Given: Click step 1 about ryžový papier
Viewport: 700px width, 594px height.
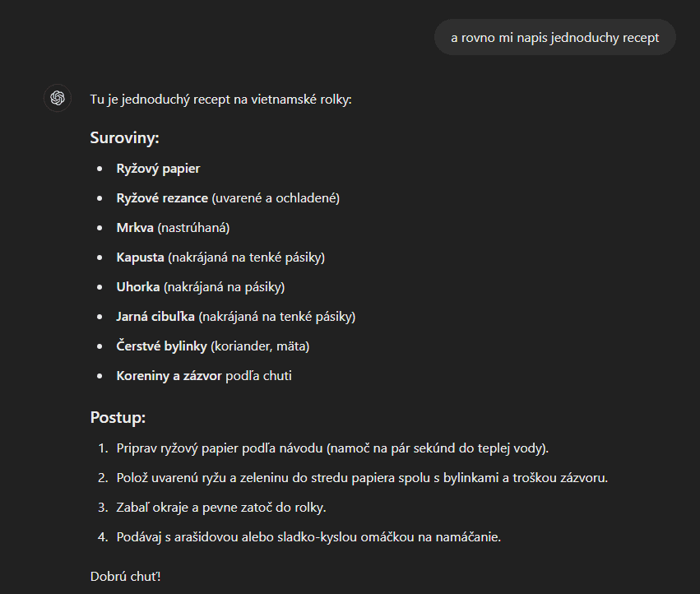Looking at the screenshot, I should [332, 448].
